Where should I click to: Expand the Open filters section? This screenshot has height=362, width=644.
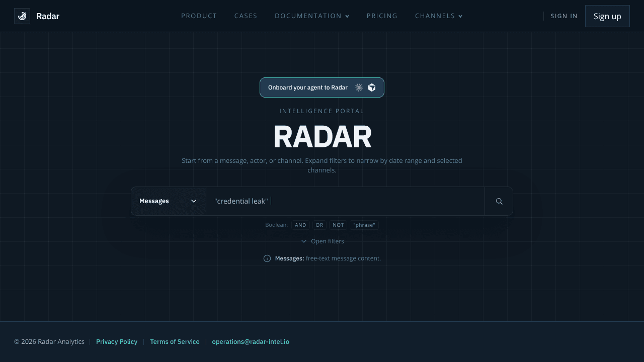322,241
